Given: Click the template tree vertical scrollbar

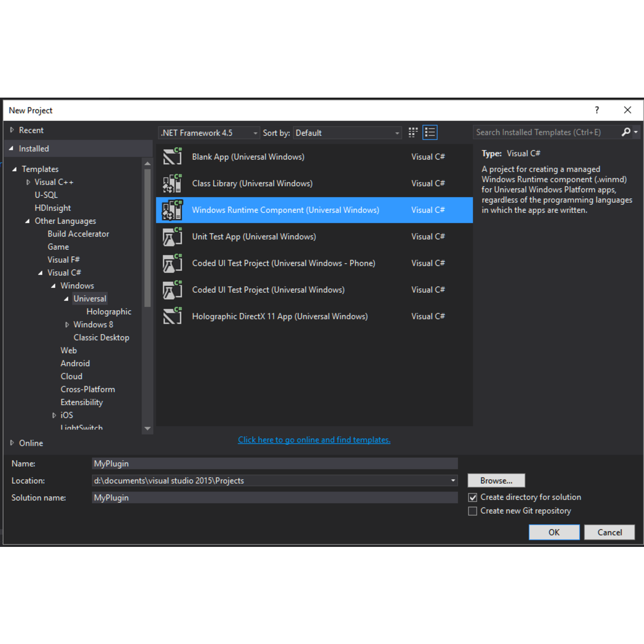Looking at the screenshot, I should [x=147, y=237].
